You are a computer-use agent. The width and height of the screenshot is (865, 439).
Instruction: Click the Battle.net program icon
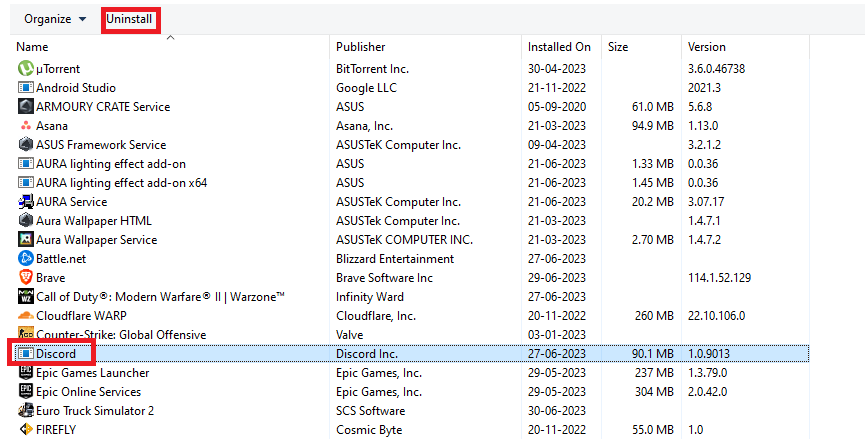(x=26, y=259)
